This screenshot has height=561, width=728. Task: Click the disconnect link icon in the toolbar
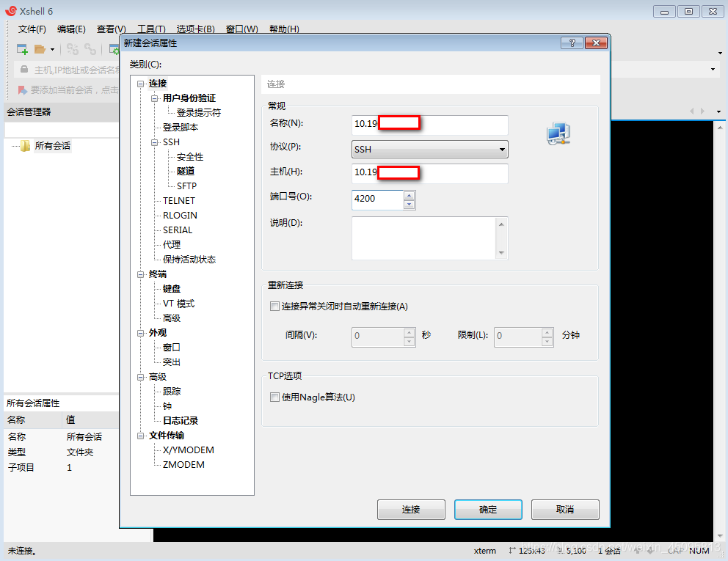(73, 49)
